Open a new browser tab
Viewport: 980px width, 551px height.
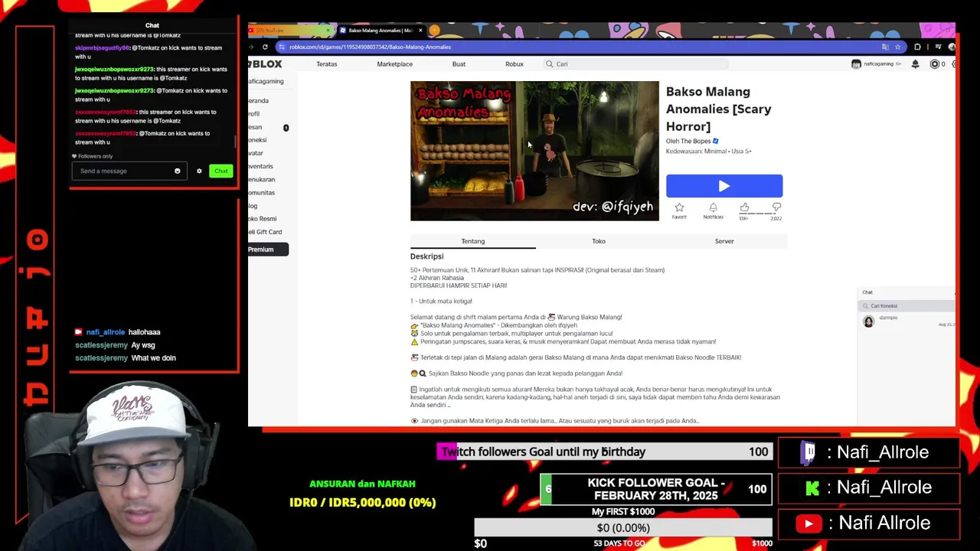[434, 31]
